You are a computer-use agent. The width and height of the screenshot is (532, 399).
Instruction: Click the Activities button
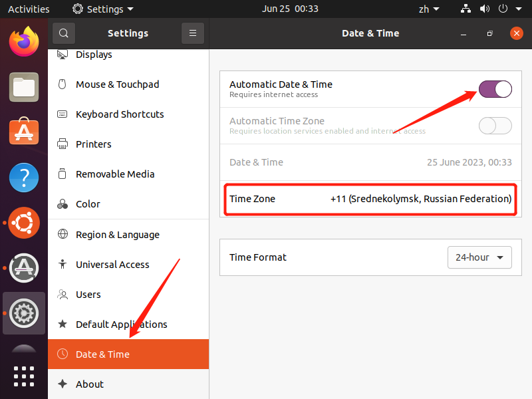tap(29, 9)
